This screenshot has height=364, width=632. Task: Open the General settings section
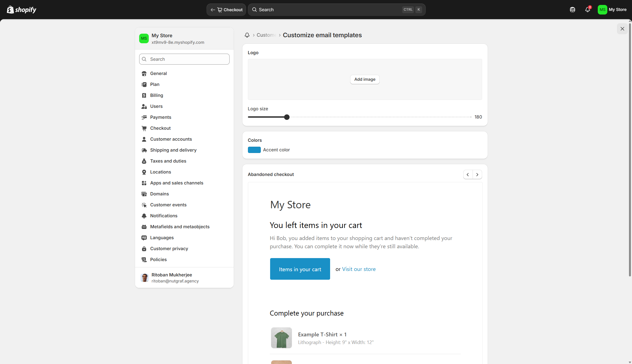(x=158, y=73)
